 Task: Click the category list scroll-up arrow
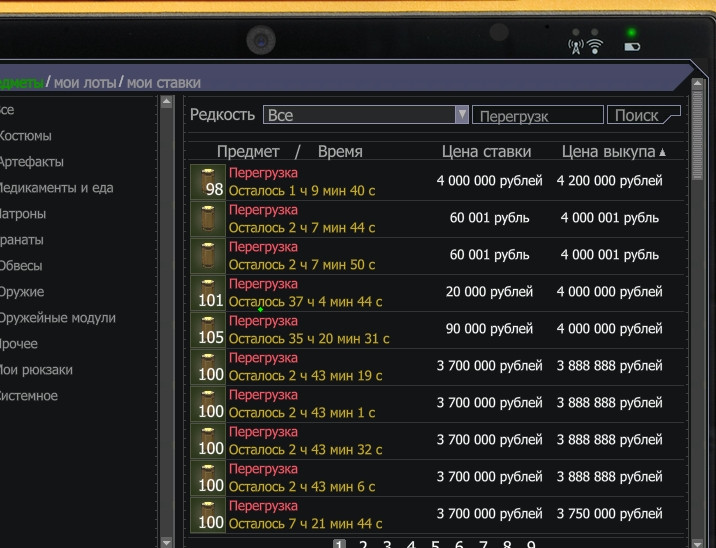click(x=167, y=102)
